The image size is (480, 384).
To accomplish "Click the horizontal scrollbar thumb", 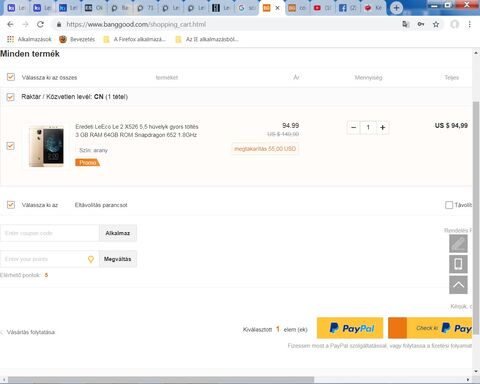I will click(161, 380).
